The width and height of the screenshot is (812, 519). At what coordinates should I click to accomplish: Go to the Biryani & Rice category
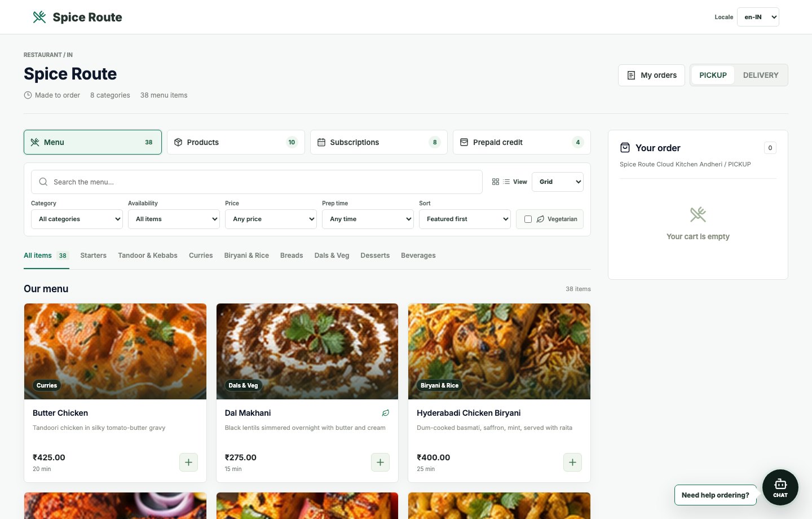click(246, 256)
